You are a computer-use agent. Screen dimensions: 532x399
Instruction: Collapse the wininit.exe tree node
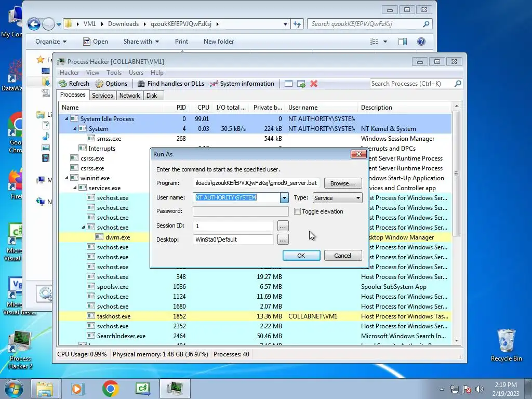click(x=67, y=178)
